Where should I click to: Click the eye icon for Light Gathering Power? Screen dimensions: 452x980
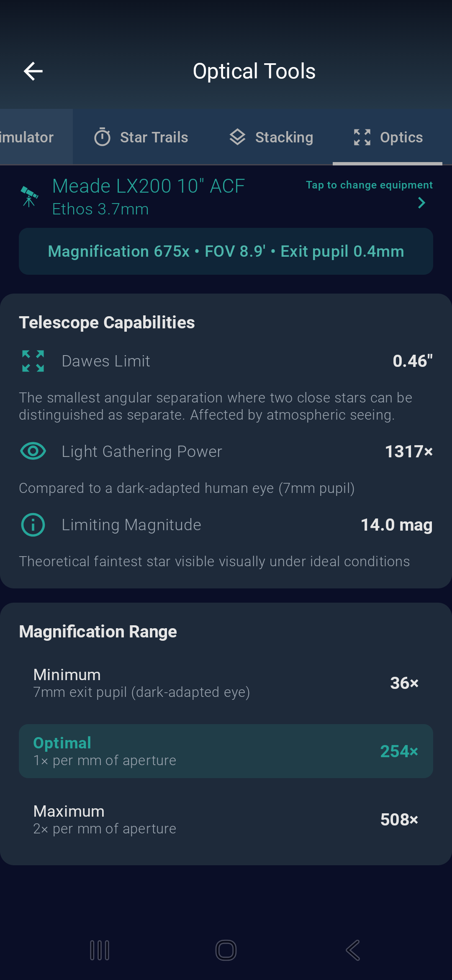pos(32,451)
